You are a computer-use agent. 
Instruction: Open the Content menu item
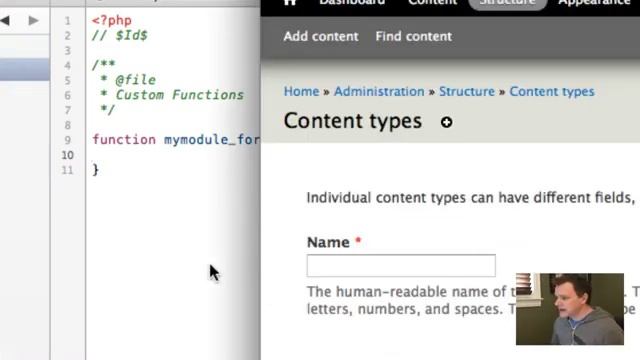[432, 2]
